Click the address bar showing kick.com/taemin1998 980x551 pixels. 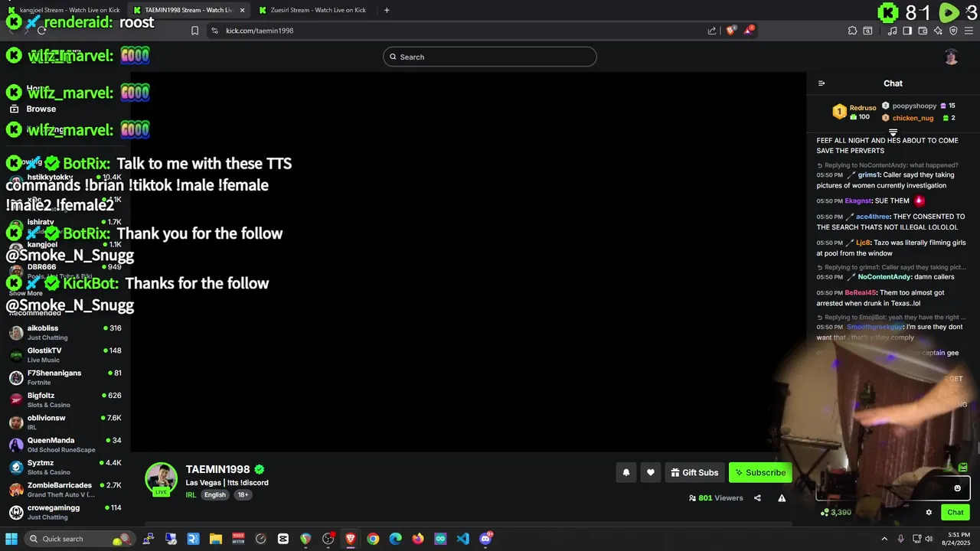(459, 31)
